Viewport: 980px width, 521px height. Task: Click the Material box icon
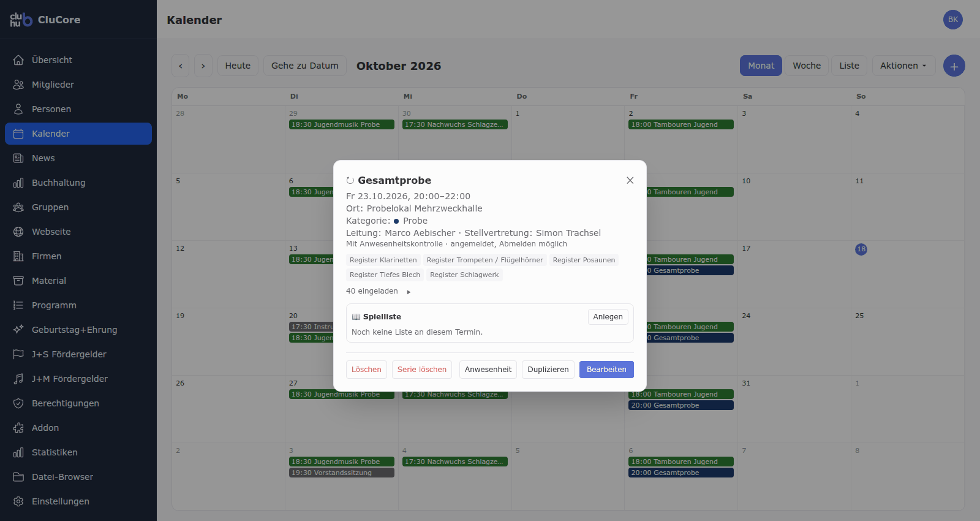coord(18,281)
